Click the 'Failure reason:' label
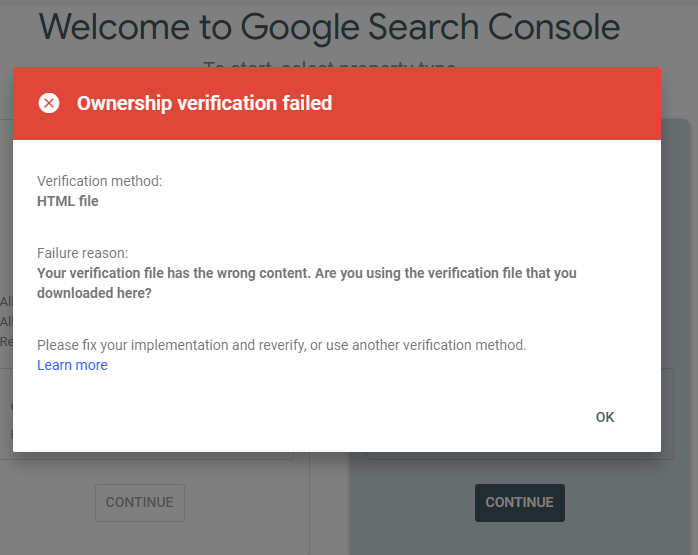Screen dimensions: 698x555 [x=82, y=253]
